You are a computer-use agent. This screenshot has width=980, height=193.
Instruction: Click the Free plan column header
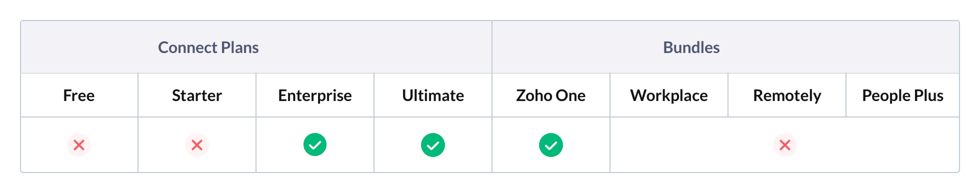click(x=79, y=95)
